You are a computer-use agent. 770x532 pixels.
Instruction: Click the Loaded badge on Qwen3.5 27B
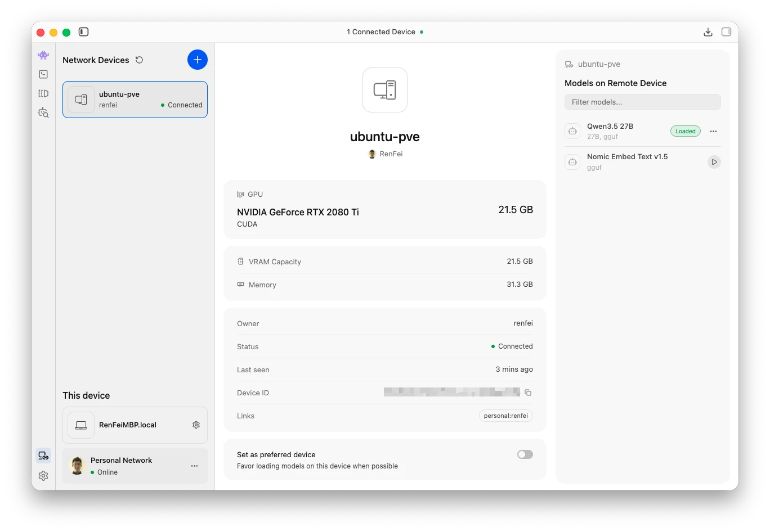click(685, 130)
